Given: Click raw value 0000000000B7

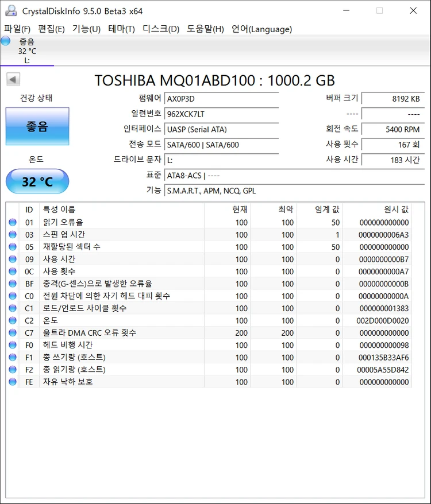Looking at the screenshot, I should coord(384,259).
